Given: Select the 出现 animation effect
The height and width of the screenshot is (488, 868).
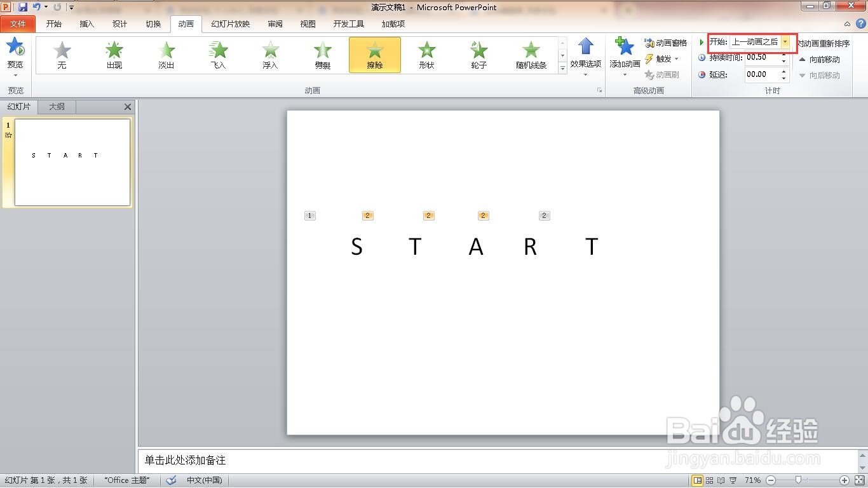Looking at the screenshot, I should pos(114,55).
